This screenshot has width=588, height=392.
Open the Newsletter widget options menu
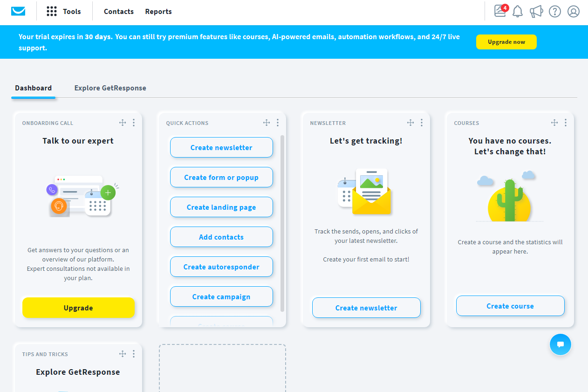pyautogui.click(x=422, y=123)
